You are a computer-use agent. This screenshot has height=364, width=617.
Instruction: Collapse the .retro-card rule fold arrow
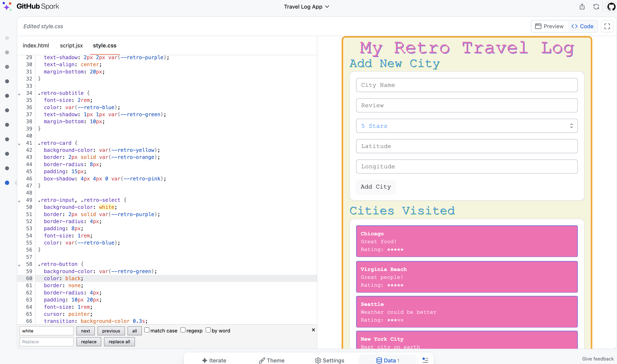[19, 144]
